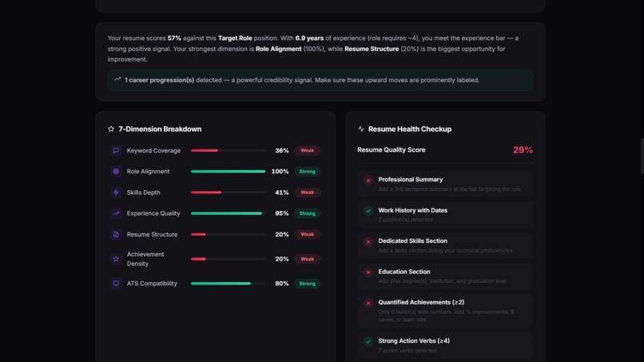Click the Strong badge on ATS Compatibility

(x=307, y=283)
